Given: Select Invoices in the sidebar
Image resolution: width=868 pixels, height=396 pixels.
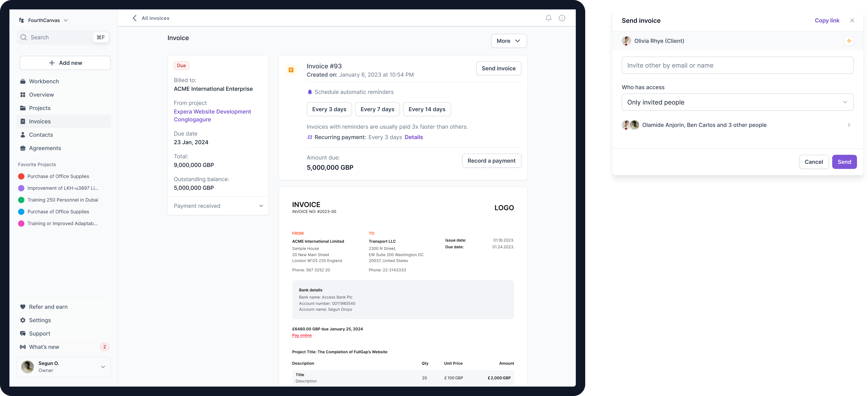Looking at the screenshot, I should tap(64, 121).
